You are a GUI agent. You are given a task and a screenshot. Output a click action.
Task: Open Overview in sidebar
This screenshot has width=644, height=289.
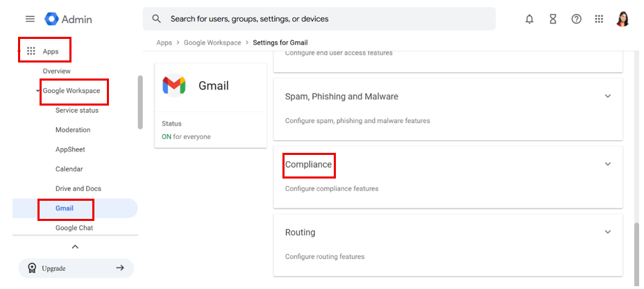tap(57, 71)
